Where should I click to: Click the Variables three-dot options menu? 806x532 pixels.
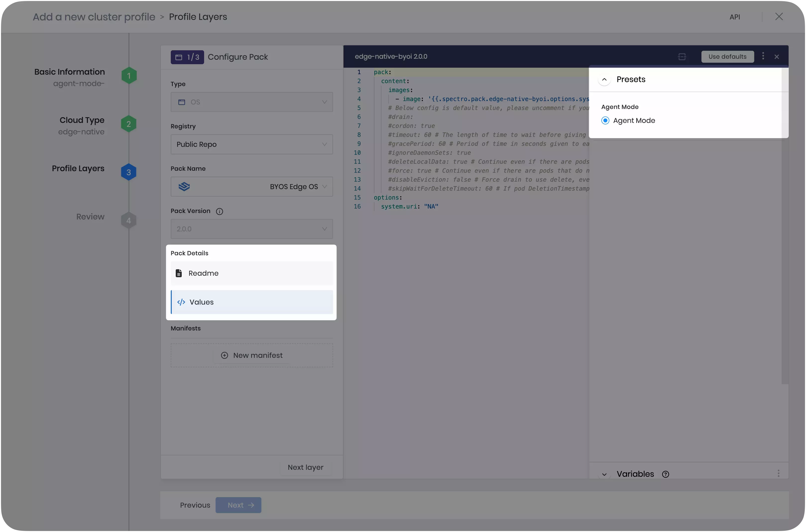click(779, 473)
